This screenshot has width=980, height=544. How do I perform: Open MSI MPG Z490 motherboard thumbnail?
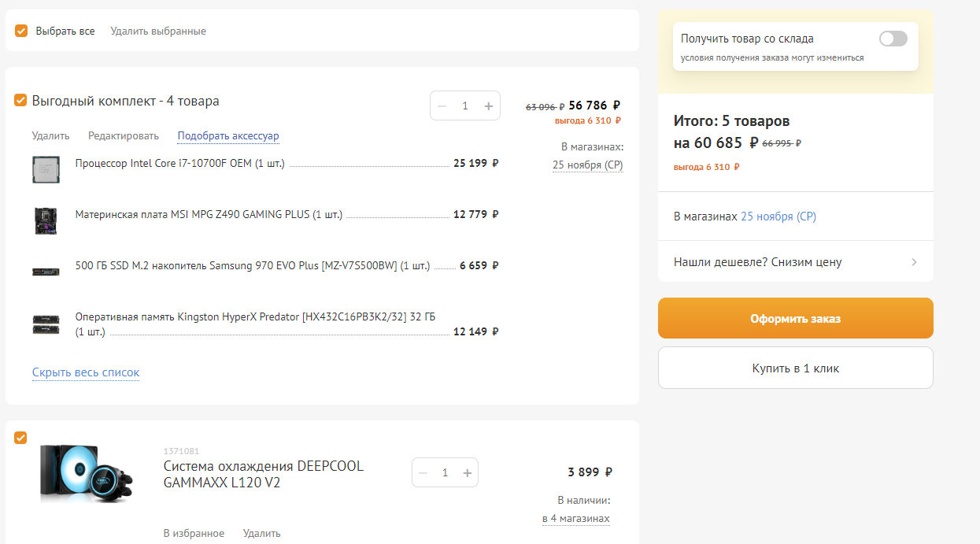point(46,220)
